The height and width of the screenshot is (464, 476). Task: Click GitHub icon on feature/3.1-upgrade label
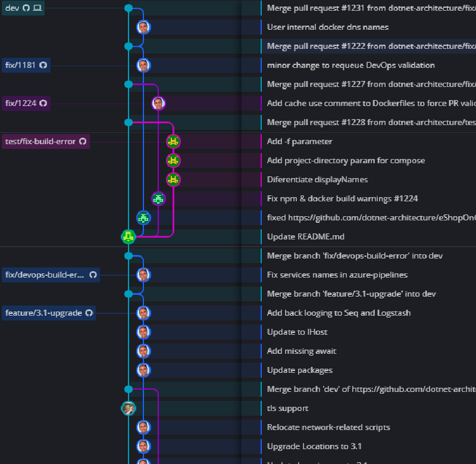point(89,313)
